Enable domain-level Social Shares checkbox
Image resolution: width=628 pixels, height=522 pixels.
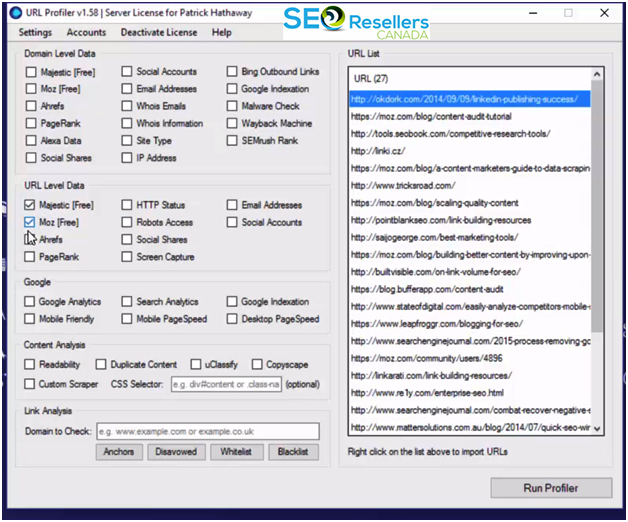click(31, 157)
